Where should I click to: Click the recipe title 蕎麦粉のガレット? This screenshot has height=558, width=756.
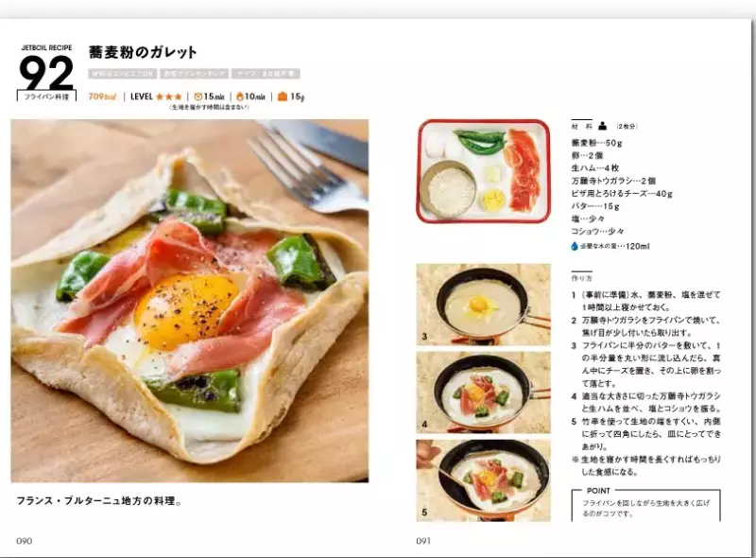(143, 52)
